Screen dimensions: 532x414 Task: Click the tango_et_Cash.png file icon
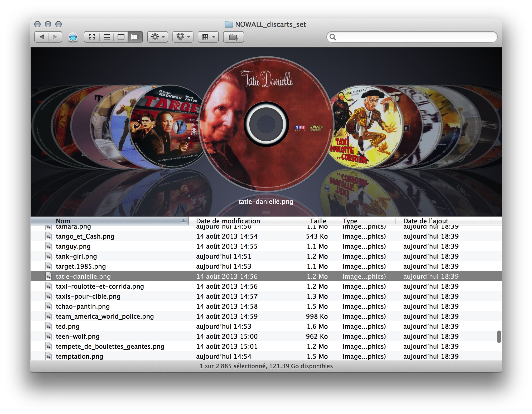point(49,236)
